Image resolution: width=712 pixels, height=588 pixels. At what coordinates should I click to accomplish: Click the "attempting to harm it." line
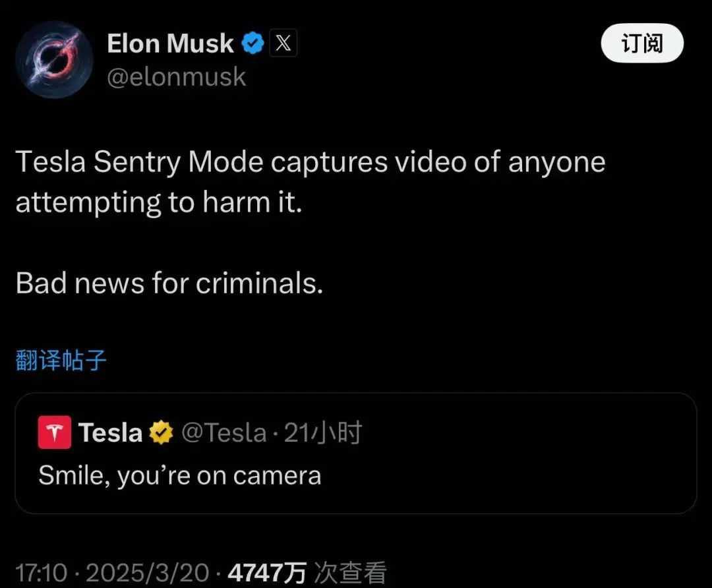click(158, 202)
